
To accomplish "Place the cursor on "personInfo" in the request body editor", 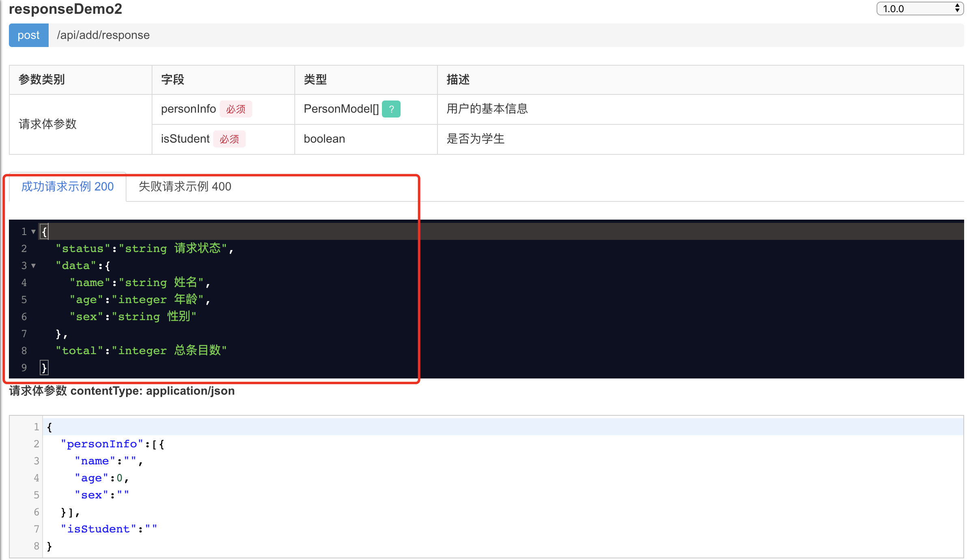I will (102, 444).
